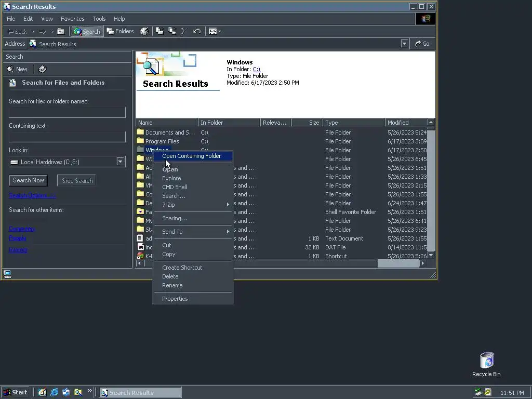
Task: Toggle the Search pane toolbar button
Action: pos(87,32)
